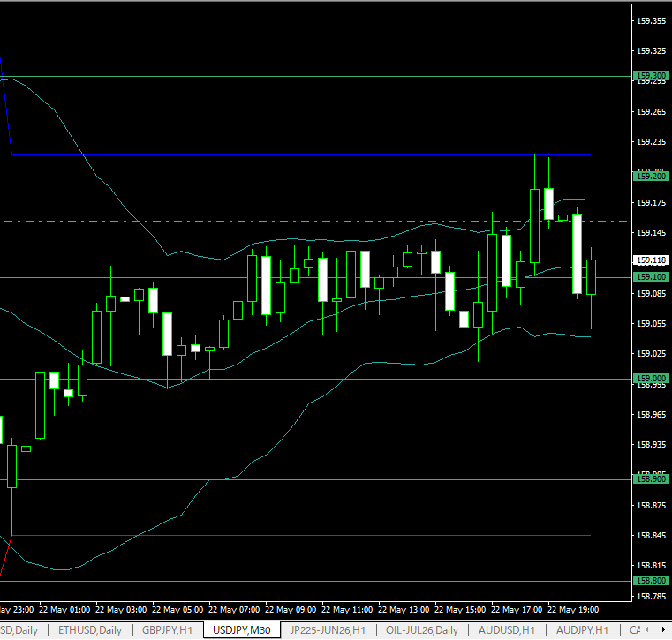Select the 159.000 horizontal level label

pos(651,379)
